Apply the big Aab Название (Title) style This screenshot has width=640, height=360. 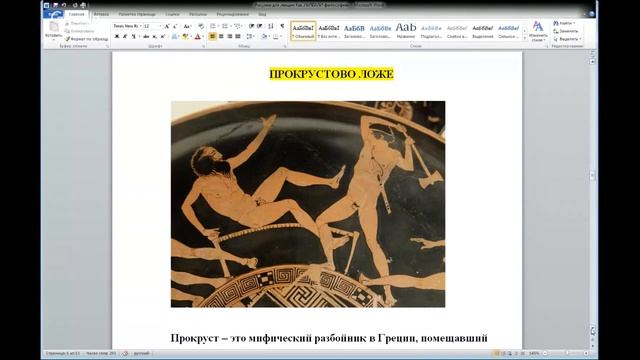click(406, 31)
